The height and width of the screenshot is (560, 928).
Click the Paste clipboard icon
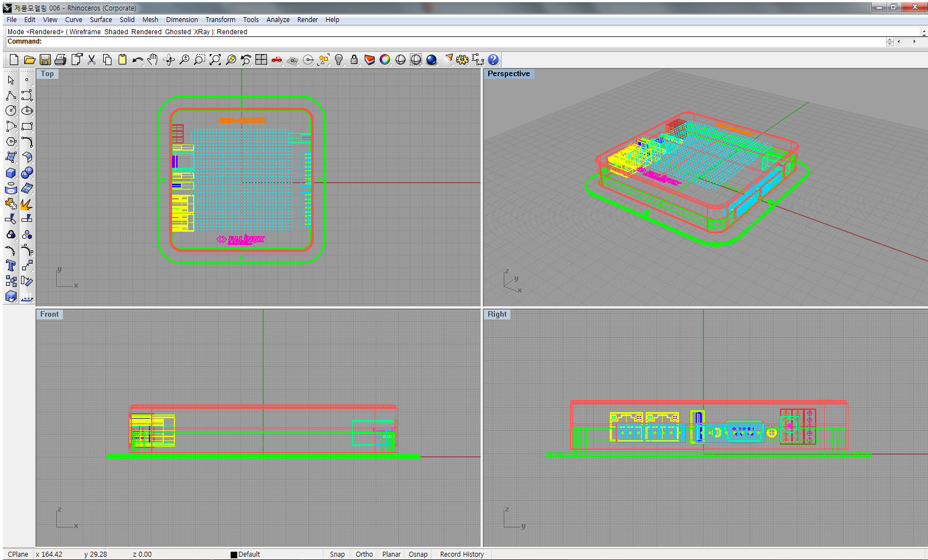[x=122, y=60]
